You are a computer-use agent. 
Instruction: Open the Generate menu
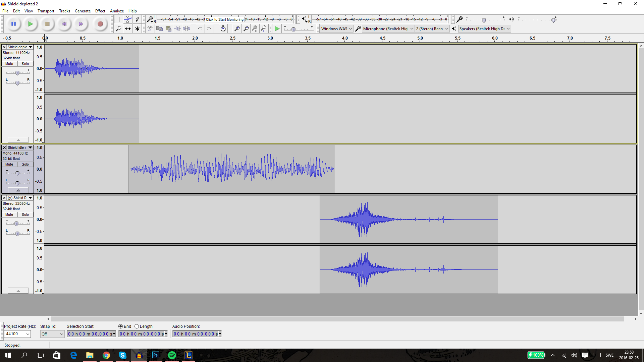tap(83, 11)
